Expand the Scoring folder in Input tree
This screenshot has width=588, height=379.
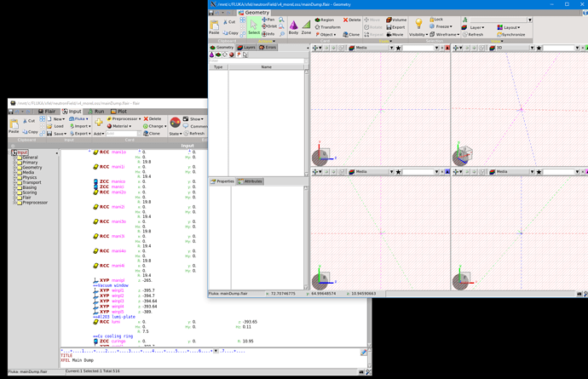pyautogui.click(x=15, y=192)
